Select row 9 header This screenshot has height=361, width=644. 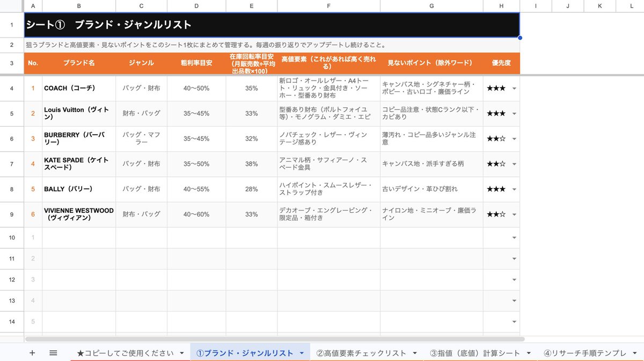(x=12, y=215)
